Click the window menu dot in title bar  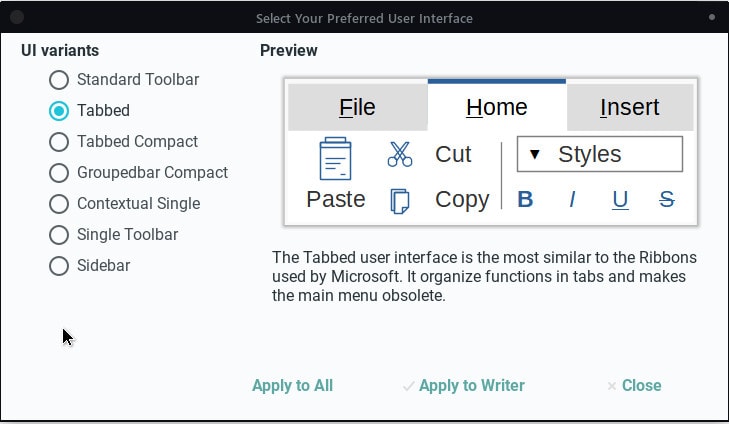coord(712,17)
